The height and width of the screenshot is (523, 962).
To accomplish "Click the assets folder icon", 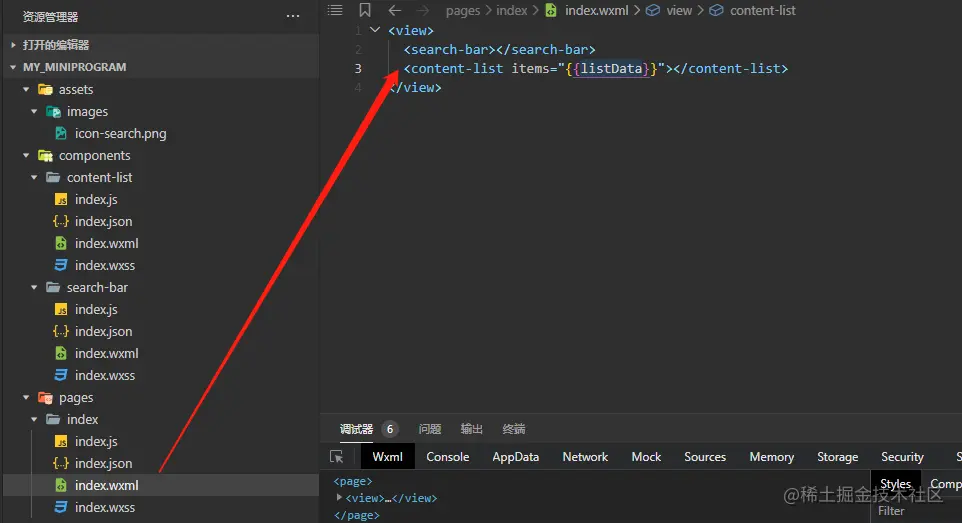I will [45, 90].
